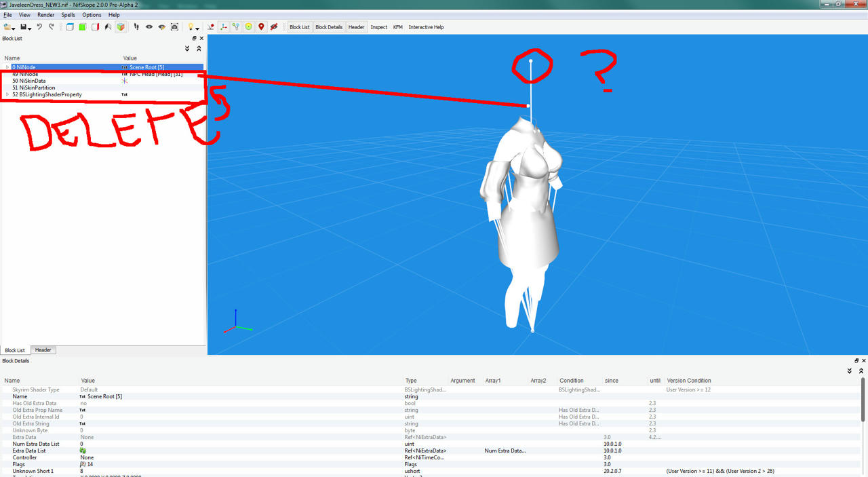The width and height of the screenshot is (868, 477).
Task: Select the 49 NiNode block row
Action: [102, 74]
